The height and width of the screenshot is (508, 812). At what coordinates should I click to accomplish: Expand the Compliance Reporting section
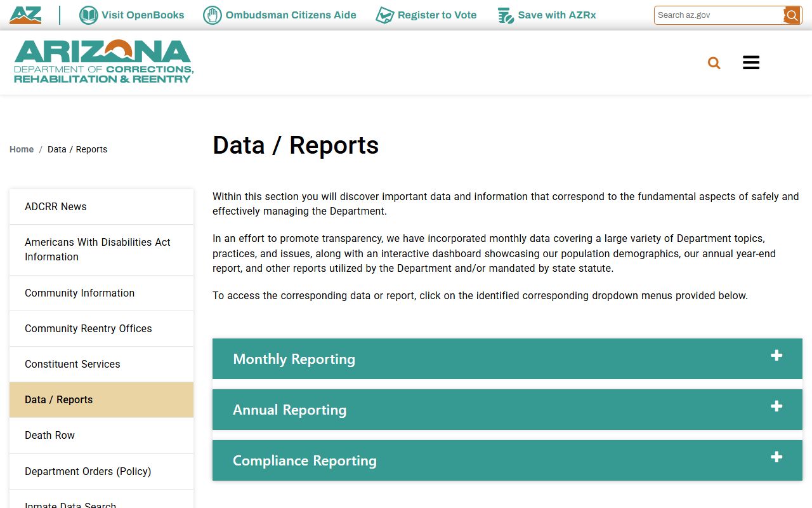(x=507, y=460)
